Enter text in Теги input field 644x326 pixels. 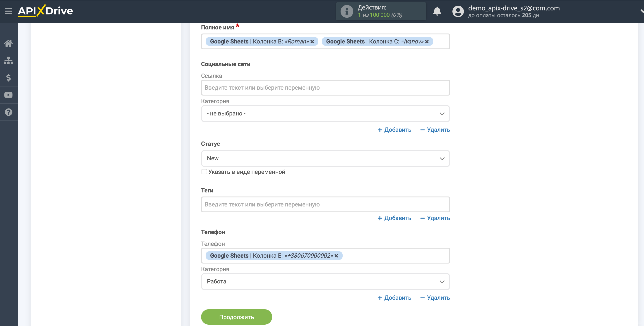[x=326, y=204]
